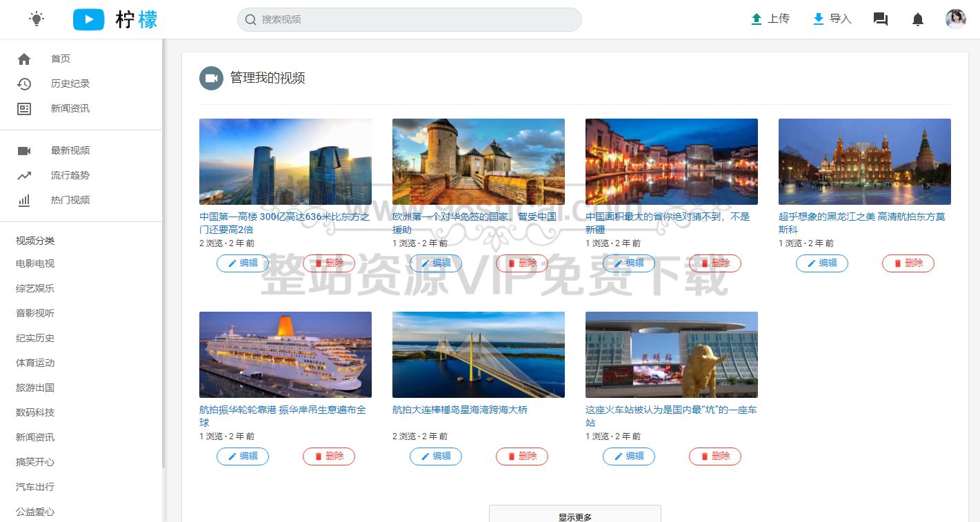Click the 上传 upload option
The width and height of the screenshot is (980, 522).
click(x=770, y=19)
